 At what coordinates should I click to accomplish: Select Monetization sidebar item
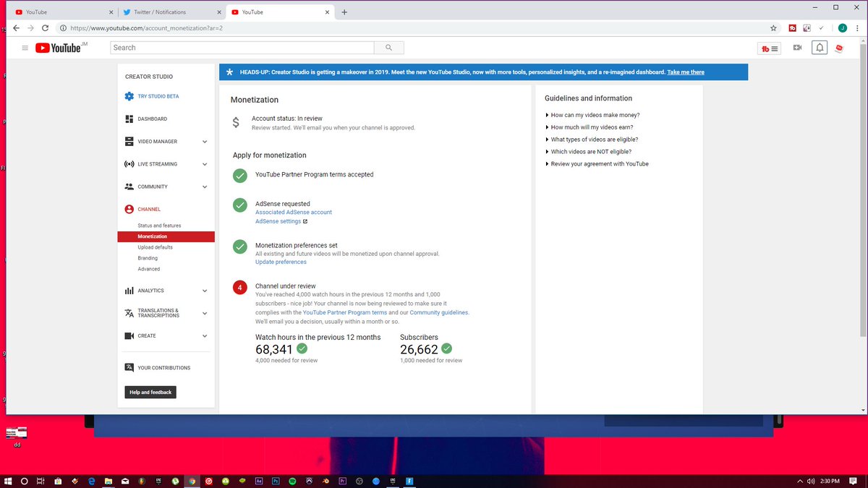click(x=166, y=236)
